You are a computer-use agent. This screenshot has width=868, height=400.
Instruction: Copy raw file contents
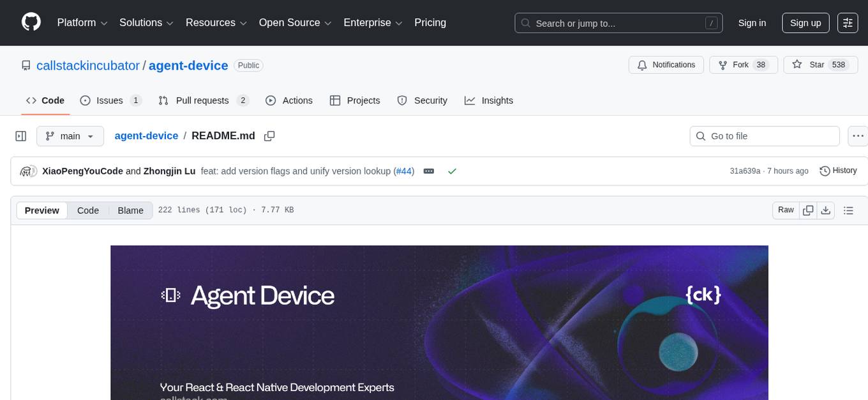pyautogui.click(x=808, y=210)
